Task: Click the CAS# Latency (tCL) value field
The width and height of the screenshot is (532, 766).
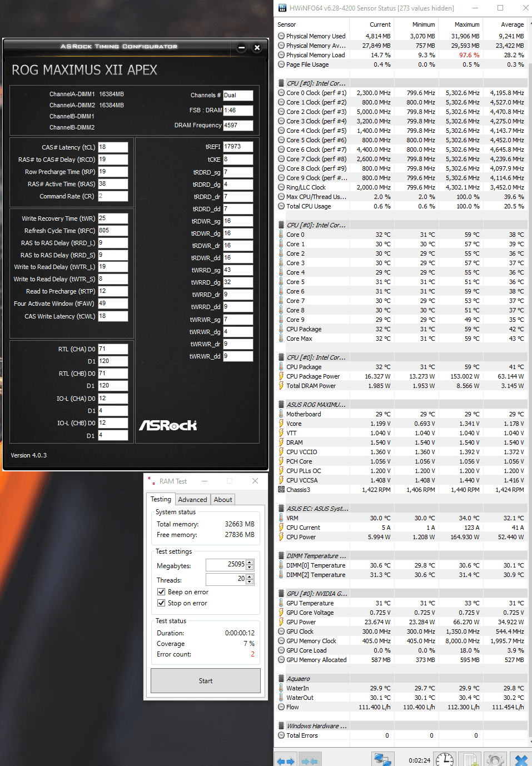Action: pyautogui.click(x=113, y=147)
